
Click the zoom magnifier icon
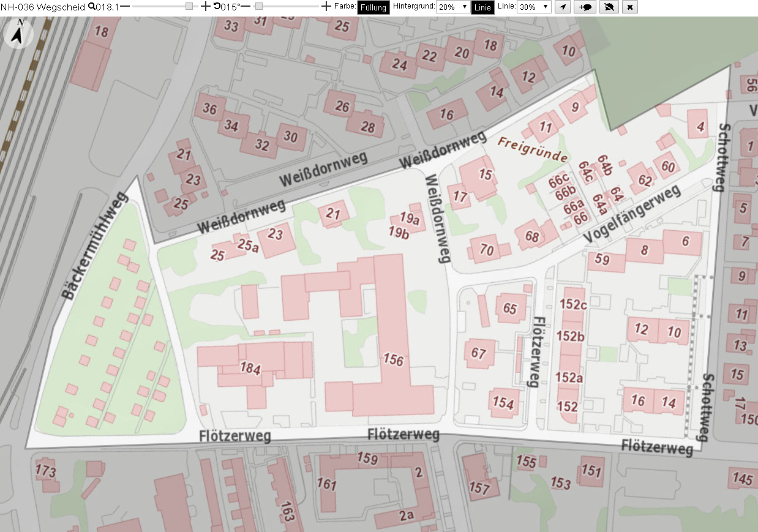[x=92, y=7]
